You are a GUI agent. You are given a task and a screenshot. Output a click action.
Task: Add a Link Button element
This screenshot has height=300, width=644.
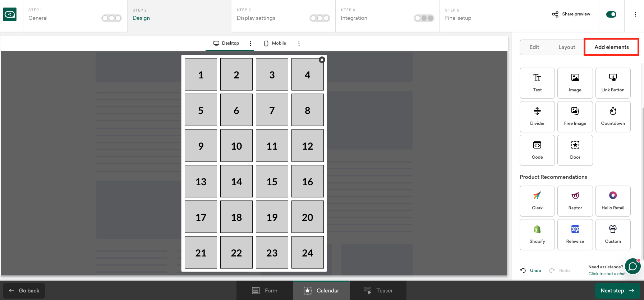613,83
